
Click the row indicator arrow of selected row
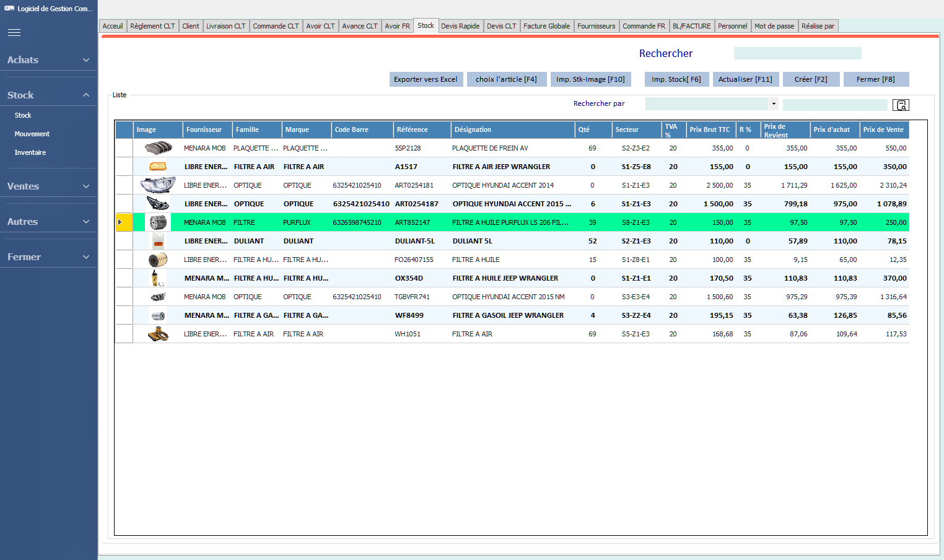pos(120,222)
